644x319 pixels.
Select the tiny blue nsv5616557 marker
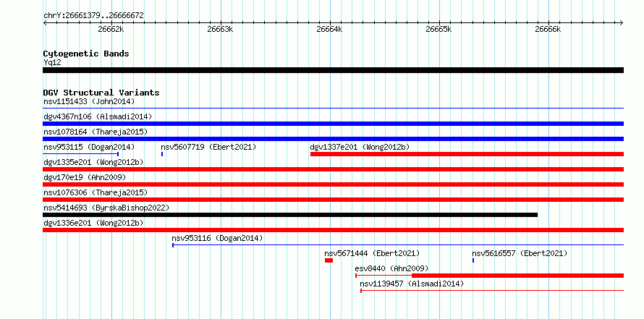pos(473,260)
